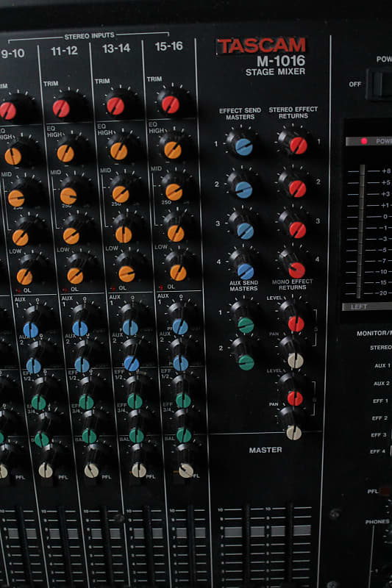Click the PHONES label

[x=377, y=522]
